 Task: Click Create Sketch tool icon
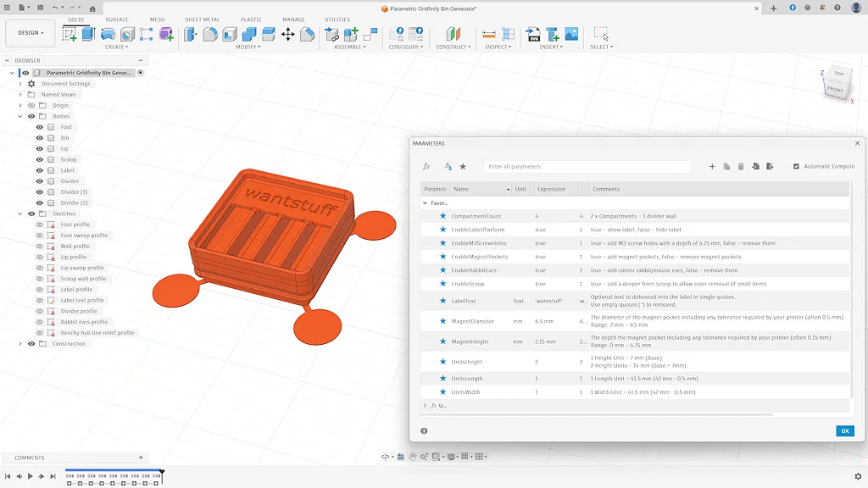[70, 34]
